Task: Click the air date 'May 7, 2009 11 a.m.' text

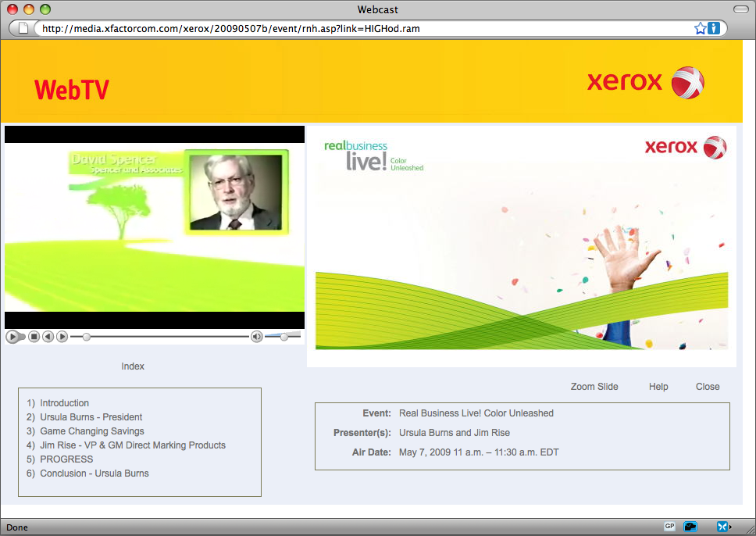Action: [x=478, y=452]
